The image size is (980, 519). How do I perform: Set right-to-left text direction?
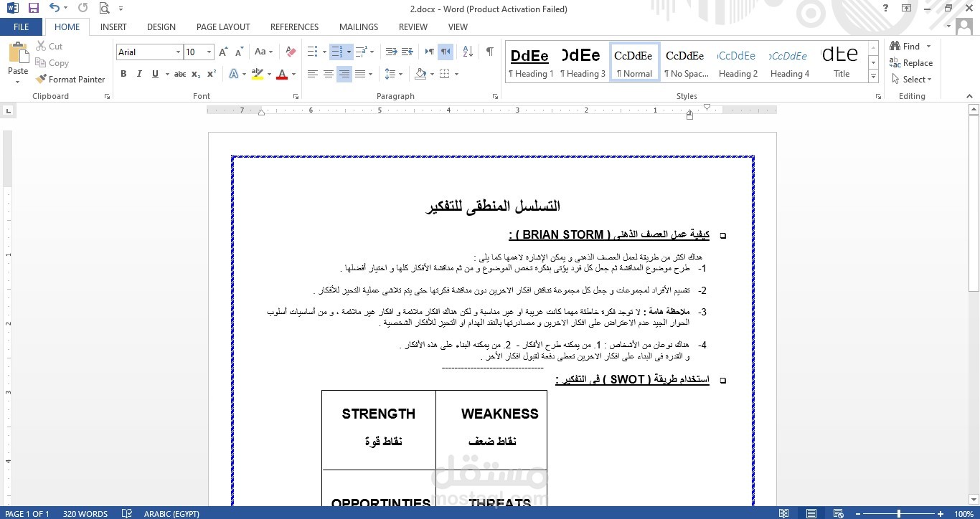(446, 52)
